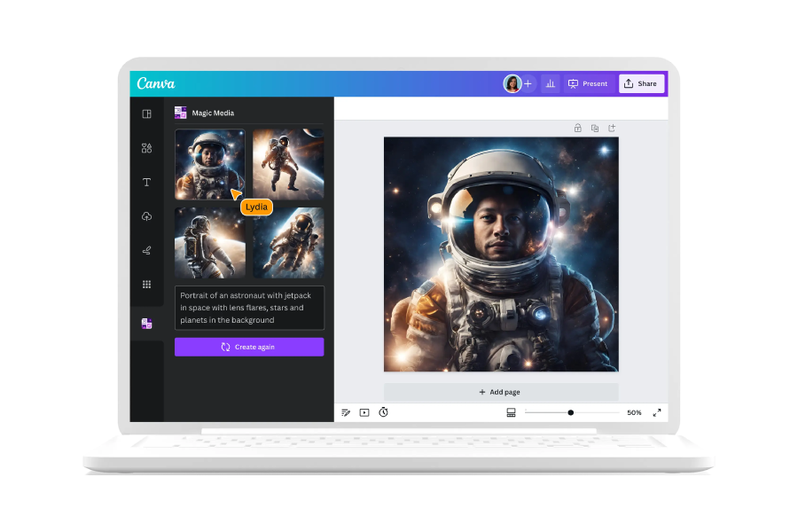Click the Share button

(641, 83)
